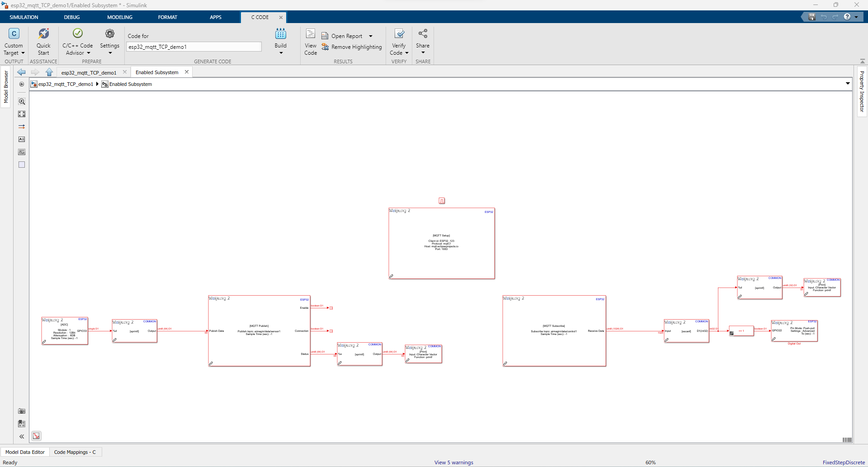Image resolution: width=868 pixels, height=467 pixels.
Task: Navigate back with the left arrow
Action: coord(21,72)
